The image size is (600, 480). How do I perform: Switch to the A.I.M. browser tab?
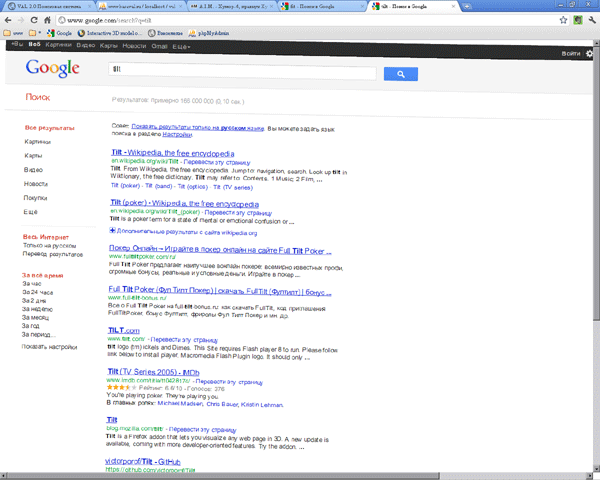coord(233,7)
